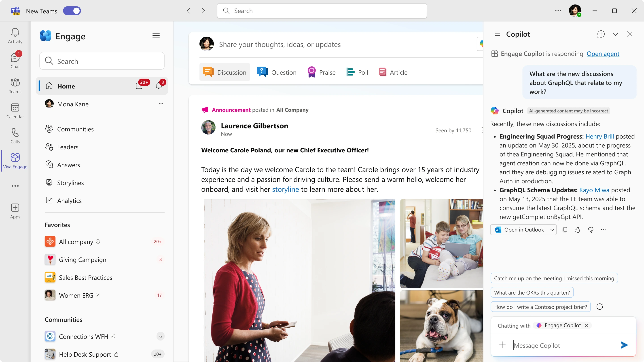Open Storylines in Engage navigation
Image resolution: width=644 pixels, height=362 pixels.
[x=64, y=183]
